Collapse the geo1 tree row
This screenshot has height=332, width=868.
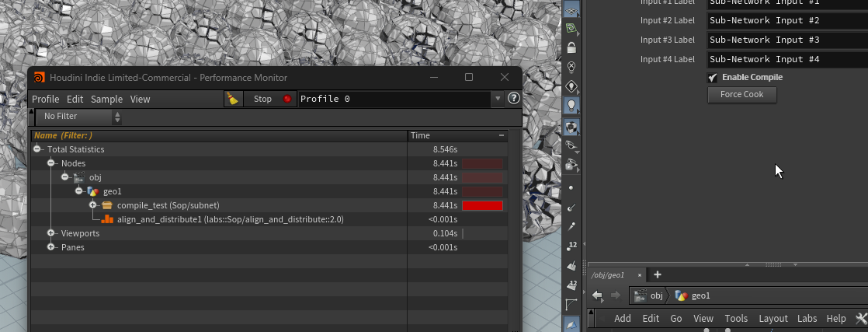[x=78, y=191]
